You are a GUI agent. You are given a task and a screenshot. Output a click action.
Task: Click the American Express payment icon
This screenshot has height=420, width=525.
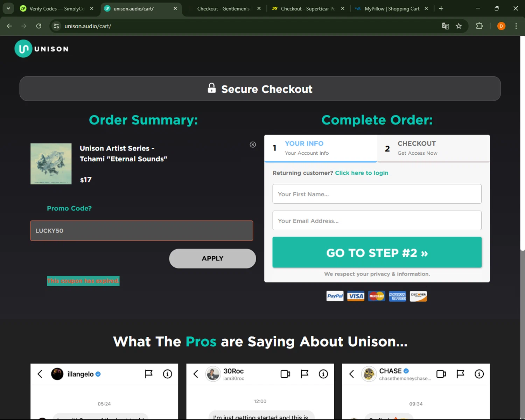(x=398, y=296)
